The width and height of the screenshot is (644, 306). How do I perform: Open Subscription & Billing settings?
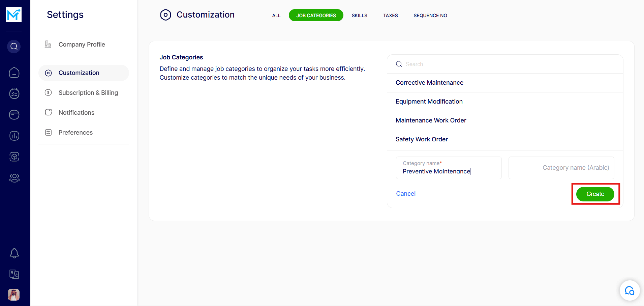click(88, 93)
